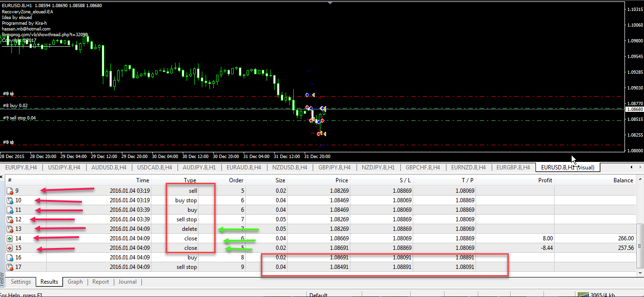This screenshot has width=644, height=297.
Task: Click the buy order icon in row 16
Action: pyautogui.click(x=10, y=257)
